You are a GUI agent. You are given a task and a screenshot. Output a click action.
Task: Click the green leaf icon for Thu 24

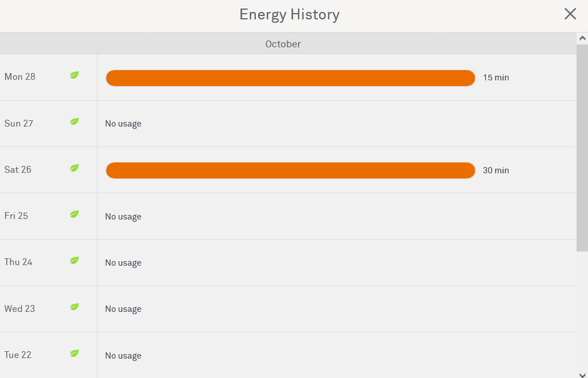(74, 261)
